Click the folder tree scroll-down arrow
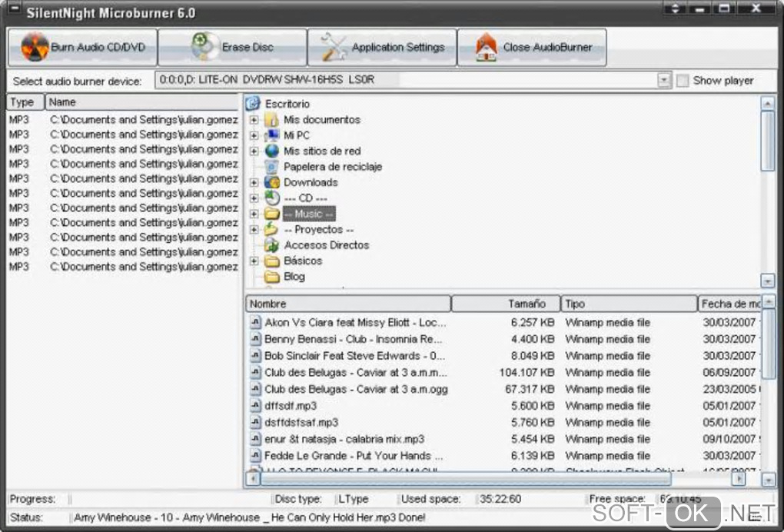Screen dimensions: 784x532 (x=768, y=281)
